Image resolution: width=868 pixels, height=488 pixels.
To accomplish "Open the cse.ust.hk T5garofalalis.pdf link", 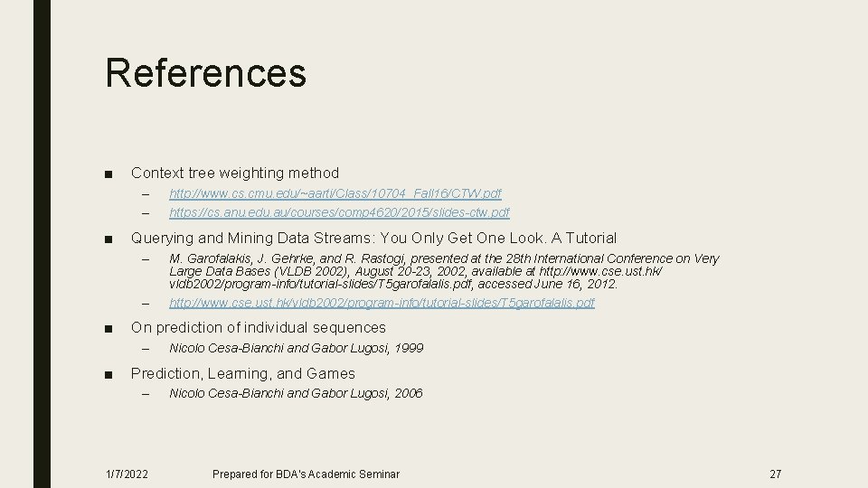I will [x=382, y=303].
